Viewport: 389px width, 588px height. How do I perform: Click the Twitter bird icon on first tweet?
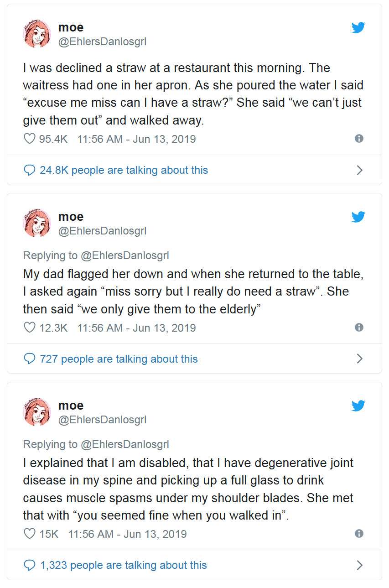358,28
